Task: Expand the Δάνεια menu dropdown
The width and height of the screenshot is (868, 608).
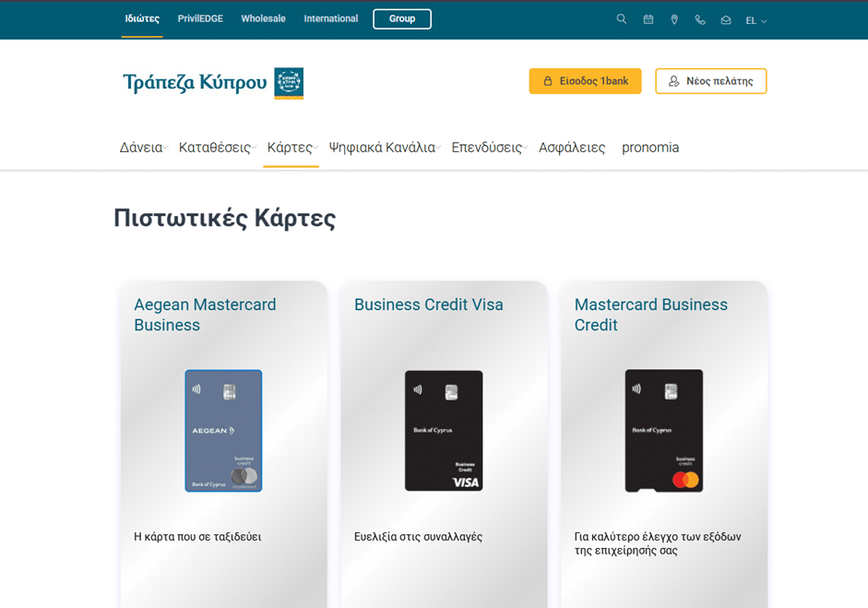Action: coord(143,148)
